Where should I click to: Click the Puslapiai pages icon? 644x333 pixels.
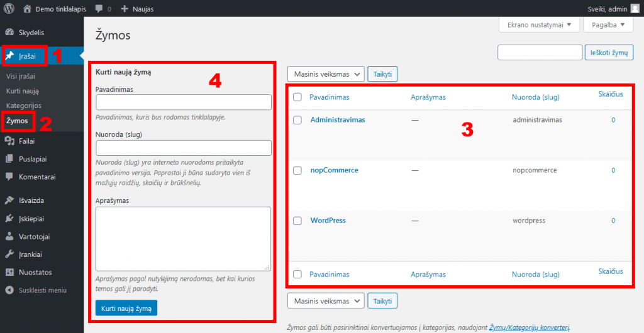pyautogui.click(x=10, y=159)
